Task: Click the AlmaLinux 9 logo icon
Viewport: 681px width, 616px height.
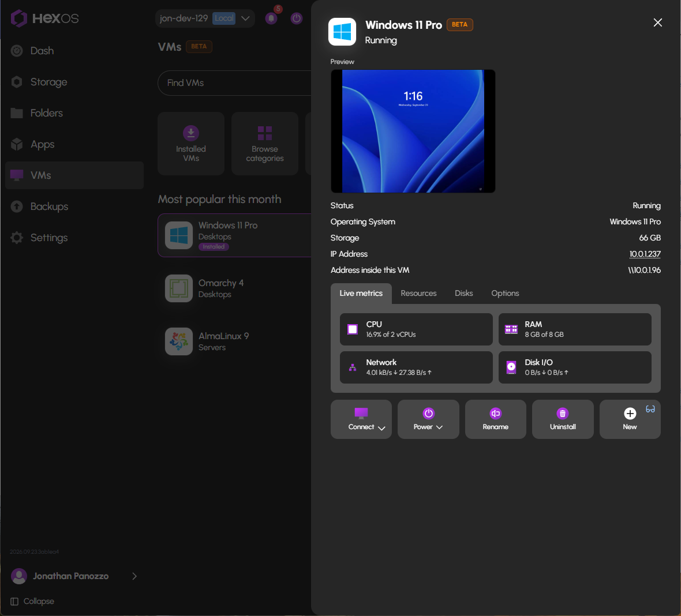Action: pyautogui.click(x=179, y=341)
